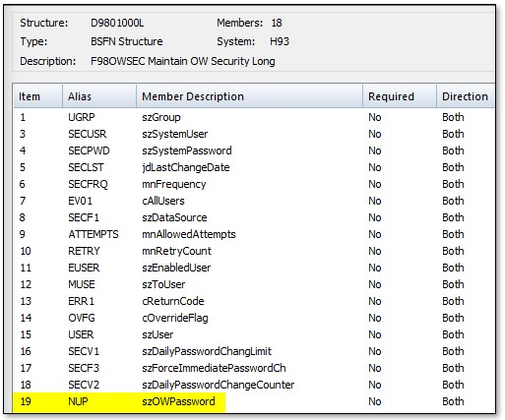The height and width of the screenshot is (420, 505).
Task: Select the szDataSource member row
Action: (x=254, y=217)
